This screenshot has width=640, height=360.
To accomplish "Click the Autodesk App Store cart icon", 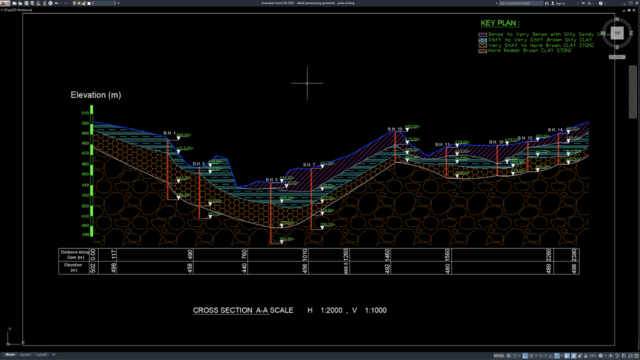I will tap(583, 3).
